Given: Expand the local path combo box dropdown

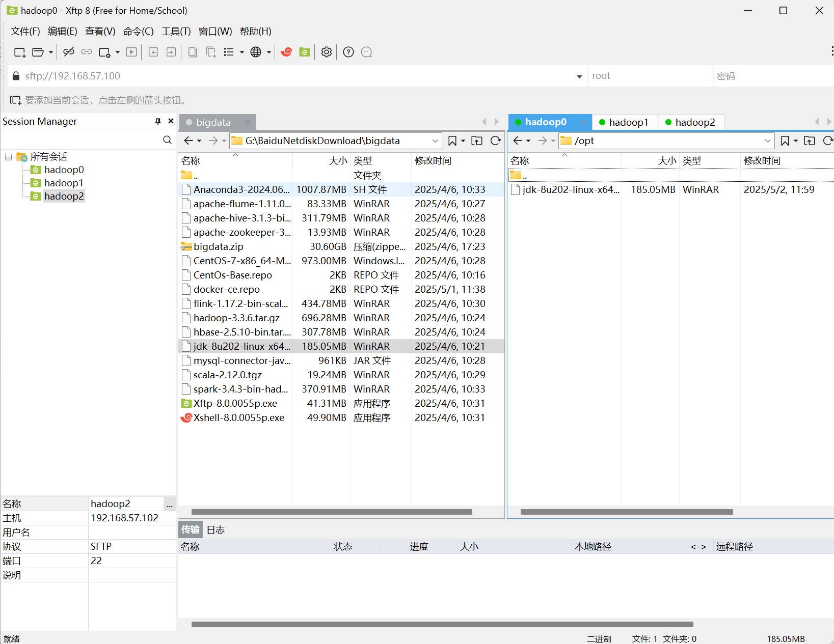Looking at the screenshot, I should pos(435,141).
